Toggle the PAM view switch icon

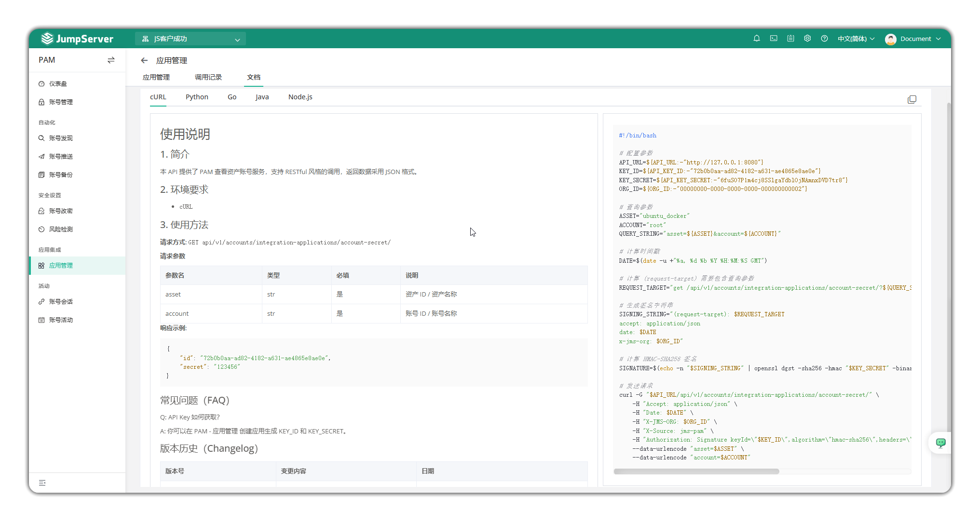point(111,60)
